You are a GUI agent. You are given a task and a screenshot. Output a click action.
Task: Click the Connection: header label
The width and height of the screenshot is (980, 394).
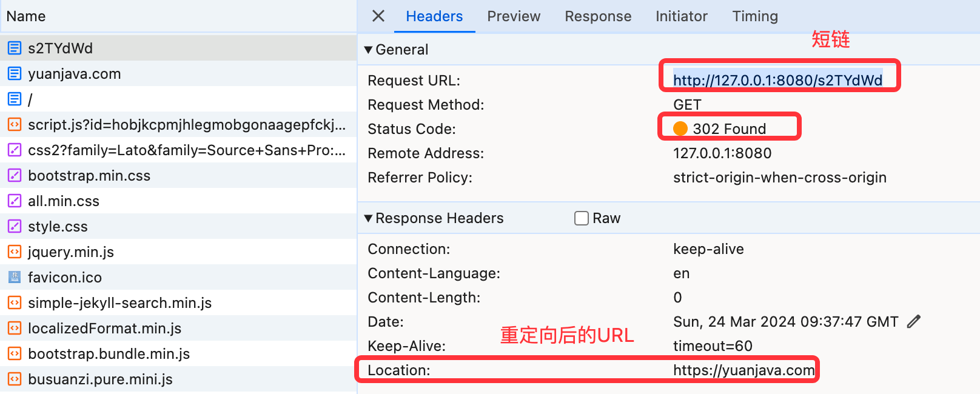tap(409, 249)
